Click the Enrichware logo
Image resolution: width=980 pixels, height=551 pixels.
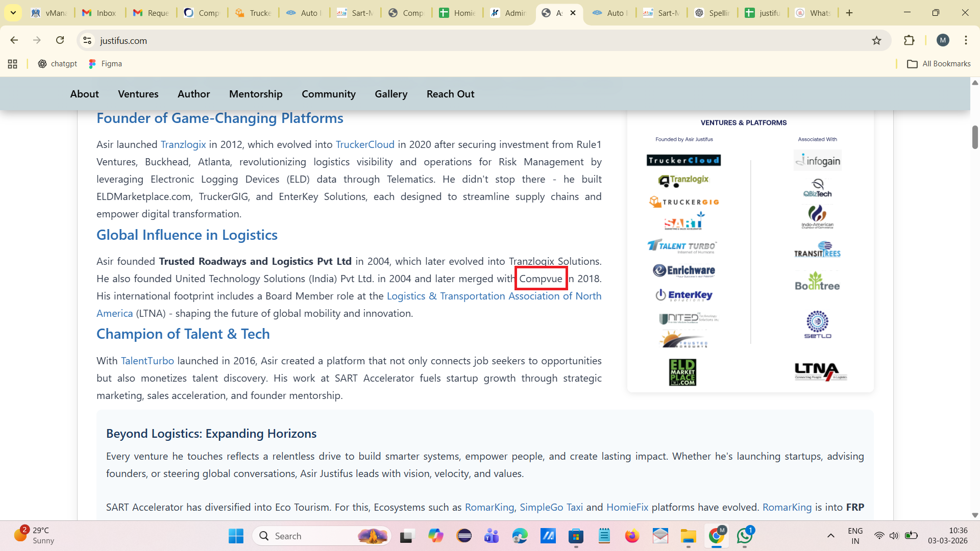(684, 270)
